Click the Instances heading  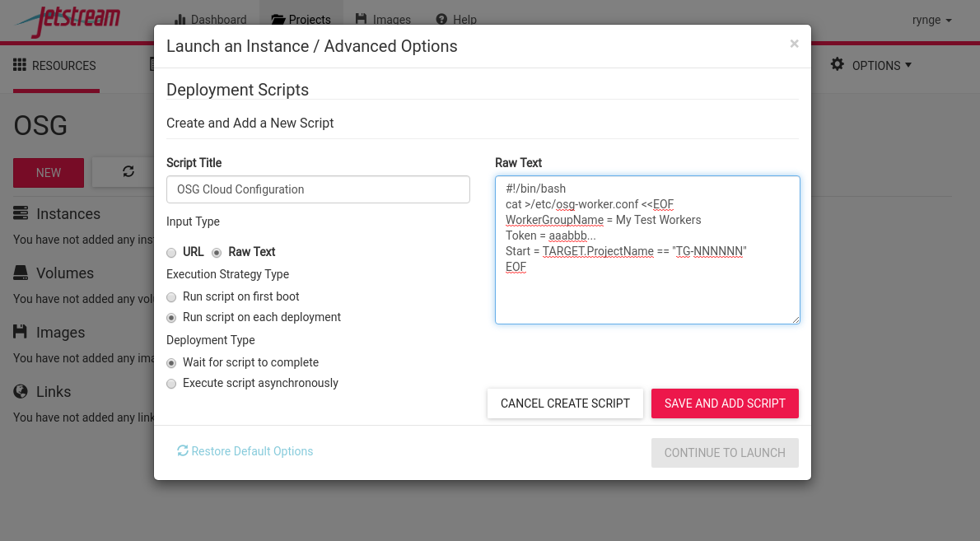(x=68, y=213)
